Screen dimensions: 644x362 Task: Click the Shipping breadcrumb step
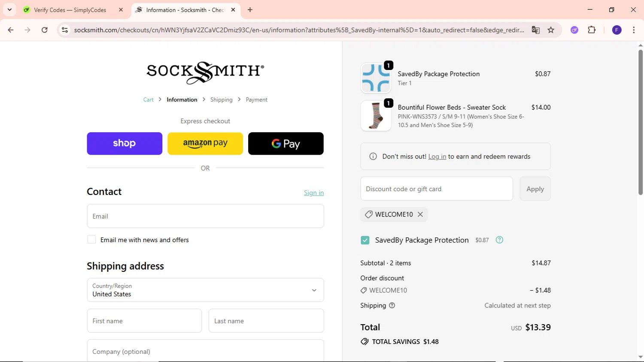point(221,100)
